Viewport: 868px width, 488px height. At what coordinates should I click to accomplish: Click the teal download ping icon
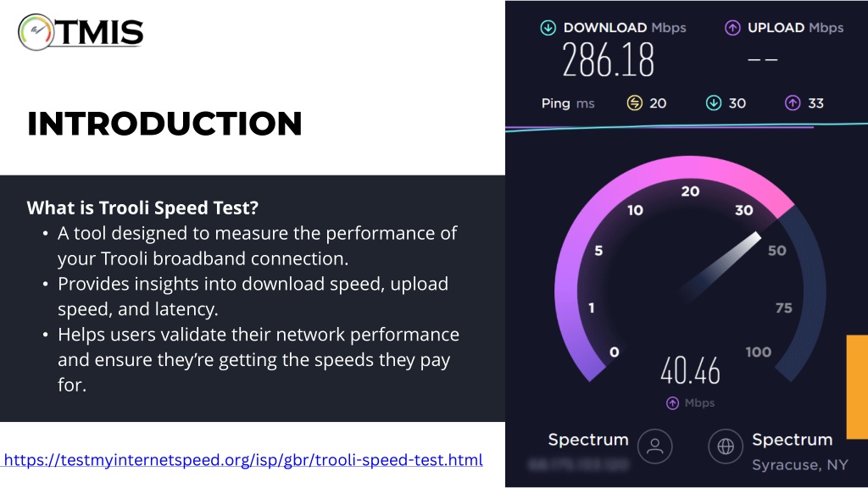point(714,103)
